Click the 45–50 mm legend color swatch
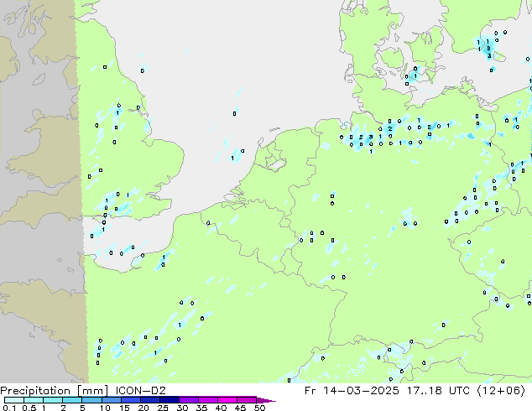 [247, 400]
